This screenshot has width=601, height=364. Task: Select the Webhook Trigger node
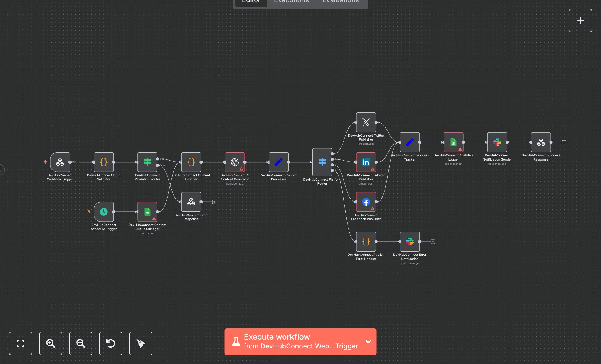60,162
